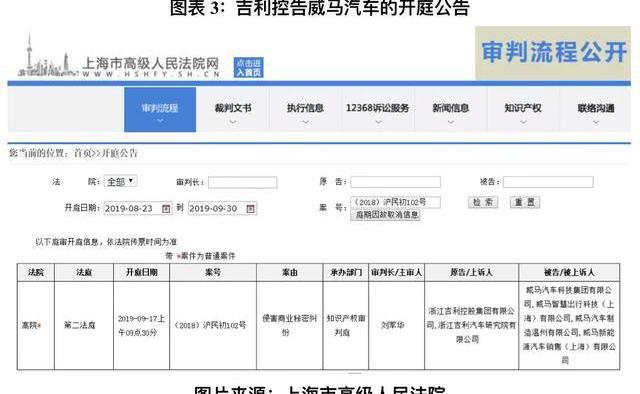Expand the chevron under 执行信息
This screenshot has width=640, height=394.
pyautogui.click(x=305, y=122)
